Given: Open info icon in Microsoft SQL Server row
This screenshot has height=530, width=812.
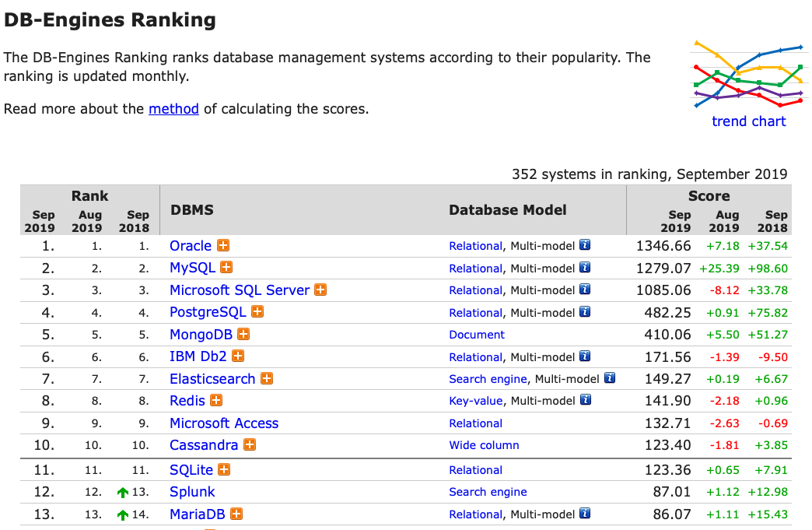Looking at the screenshot, I should [x=585, y=289].
